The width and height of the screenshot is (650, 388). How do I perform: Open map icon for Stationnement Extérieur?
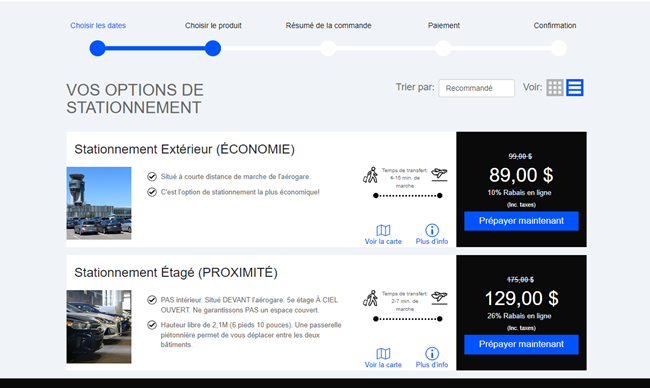point(383,230)
